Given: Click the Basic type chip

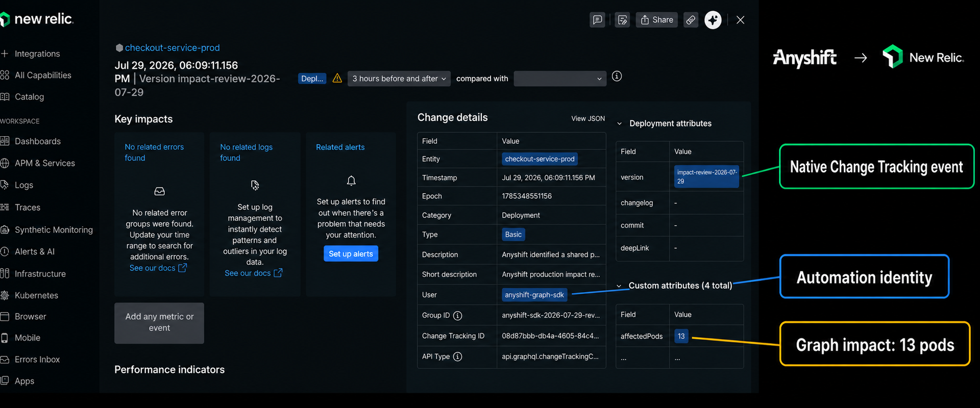Looking at the screenshot, I should click(513, 235).
